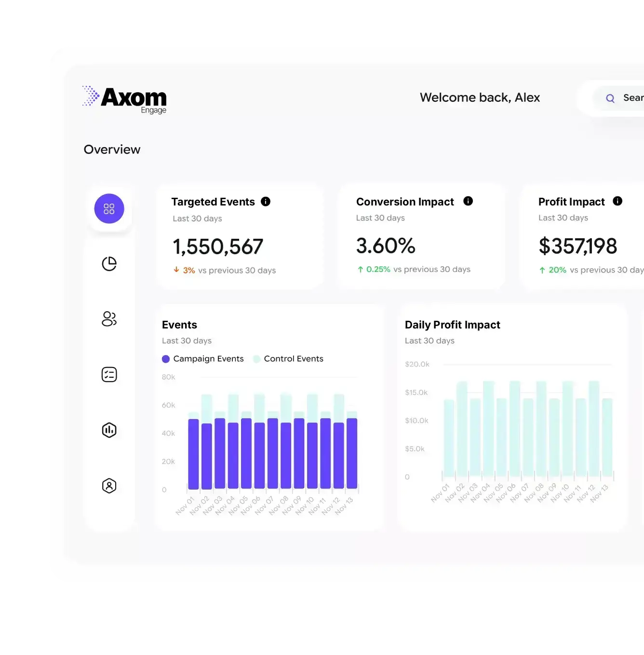The height and width of the screenshot is (655, 644).
Task: Click Last 30 days under Daily Profit Impact
Action: pyautogui.click(x=429, y=341)
